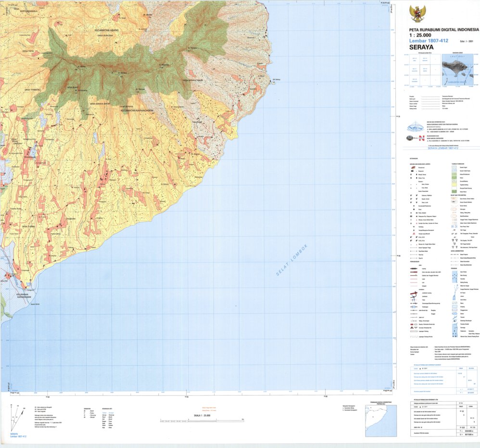This screenshot has height=448, width=480.
Task: Click the Lapangan Terbang airfield legend symbol
Action: click(x=413, y=331)
